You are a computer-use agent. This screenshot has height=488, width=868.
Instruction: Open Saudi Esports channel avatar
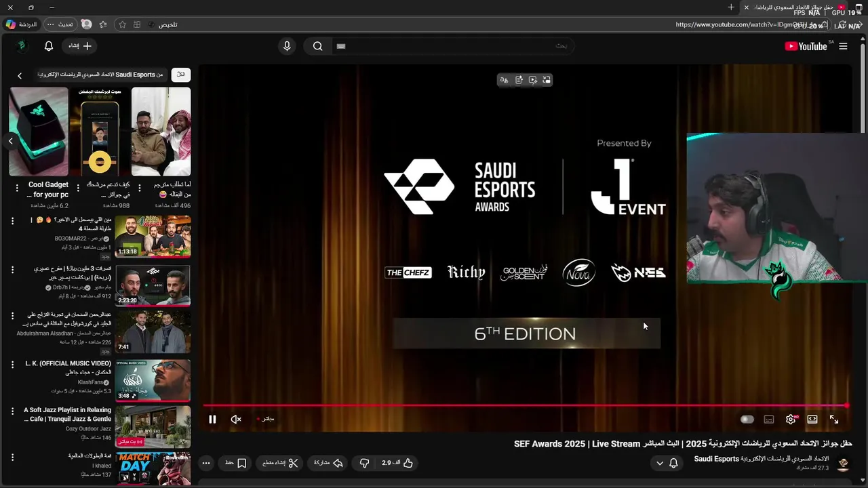point(843,464)
